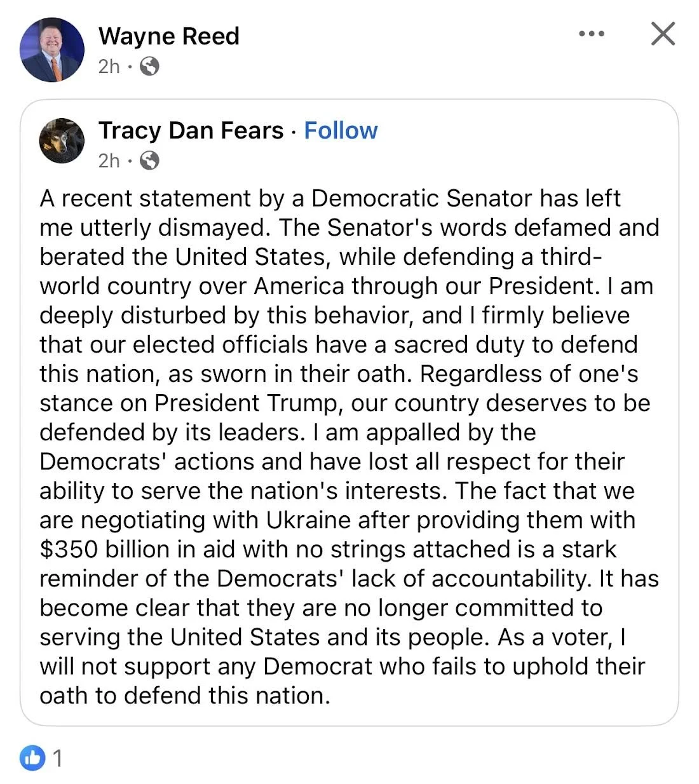699x784 pixels.
Task: Follow Tracy Dan Fears
Action: point(341,130)
